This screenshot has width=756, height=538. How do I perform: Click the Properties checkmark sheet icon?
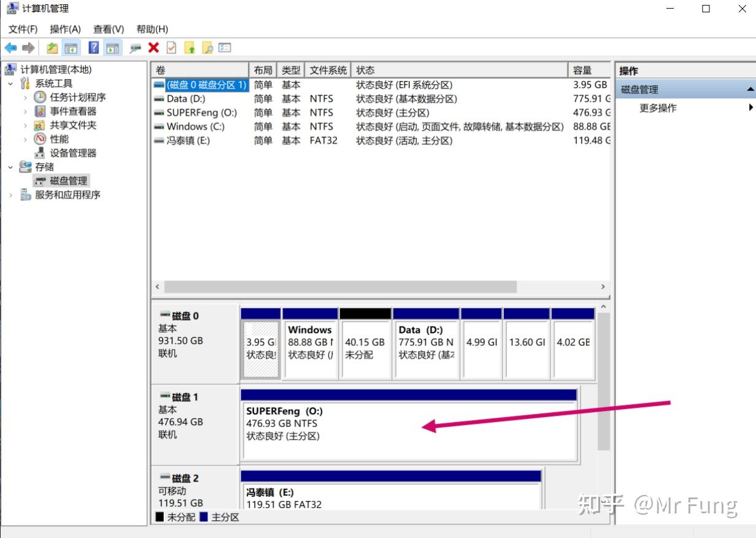pos(171,48)
